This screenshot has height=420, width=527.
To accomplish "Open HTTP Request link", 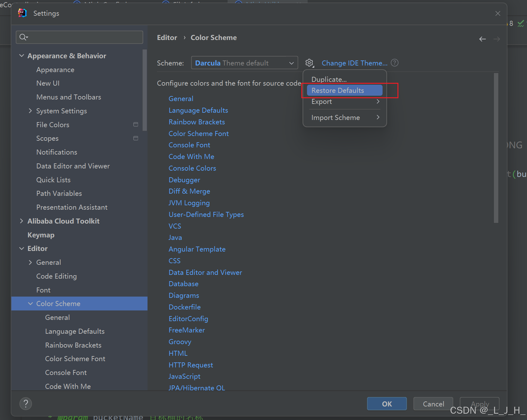I will pos(191,365).
